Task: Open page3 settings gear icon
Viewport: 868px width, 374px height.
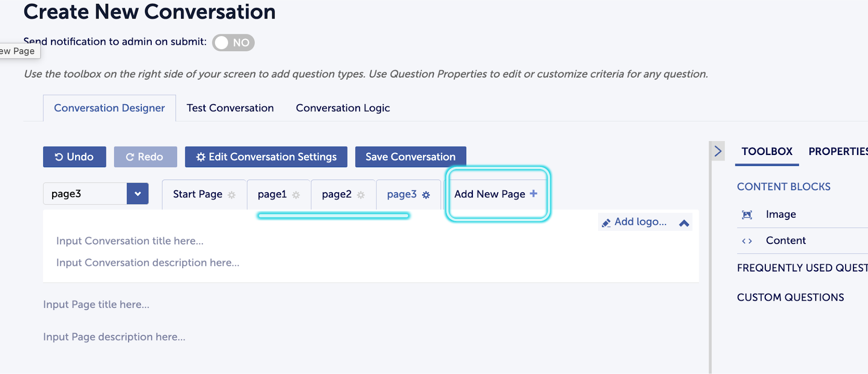Action: coord(426,195)
